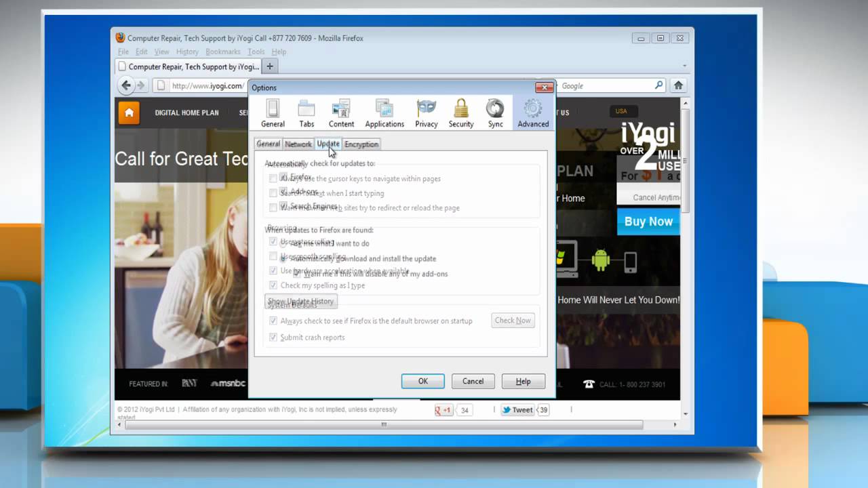Screen dimensions: 868x488
Task: Click the Firefox home toolbar button
Action: 678,85
